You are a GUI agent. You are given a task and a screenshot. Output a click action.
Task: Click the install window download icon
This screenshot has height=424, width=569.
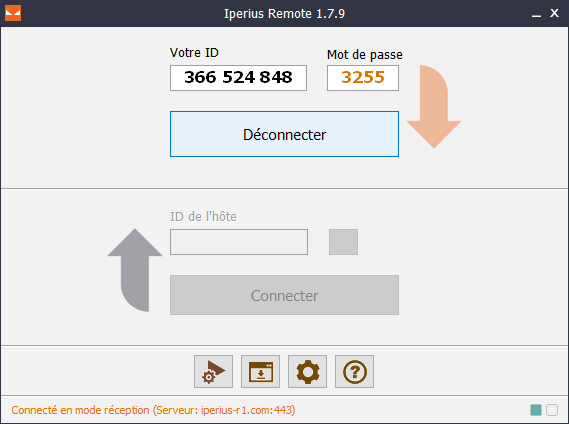[260, 371]
